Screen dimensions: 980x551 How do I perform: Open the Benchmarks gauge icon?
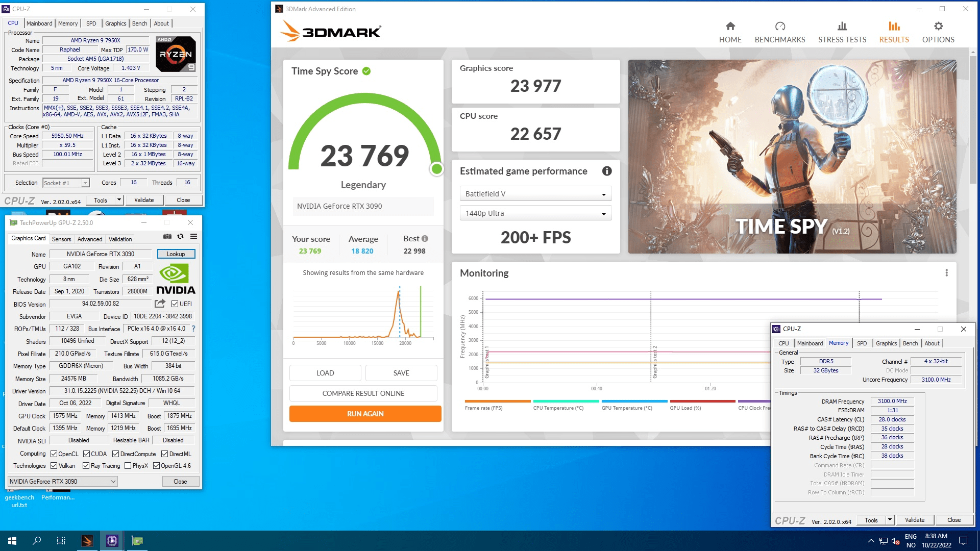pos(780,26)
